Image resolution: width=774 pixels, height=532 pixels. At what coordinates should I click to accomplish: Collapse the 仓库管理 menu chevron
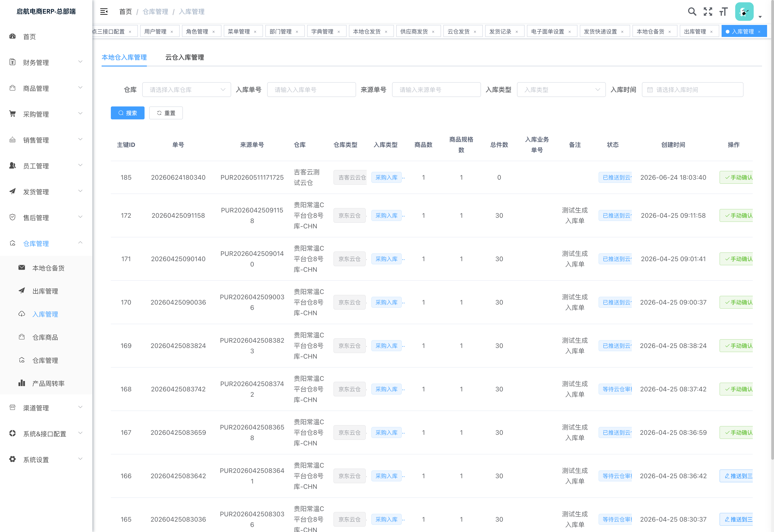pyautogui.click(x=80, y=243)
